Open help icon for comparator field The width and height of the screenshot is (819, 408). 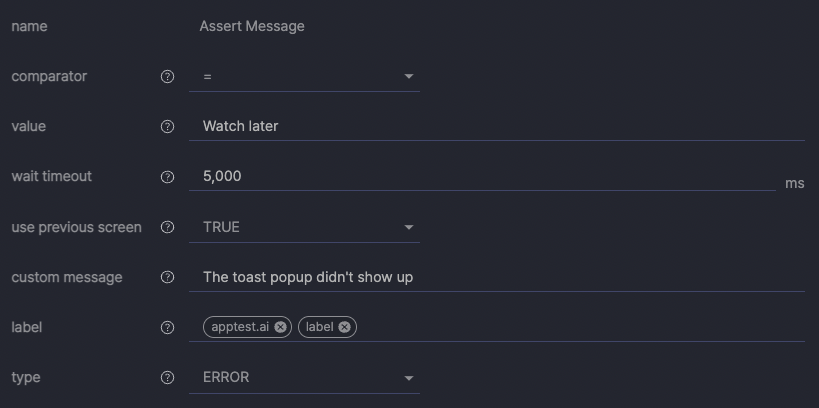click(167, 77)
